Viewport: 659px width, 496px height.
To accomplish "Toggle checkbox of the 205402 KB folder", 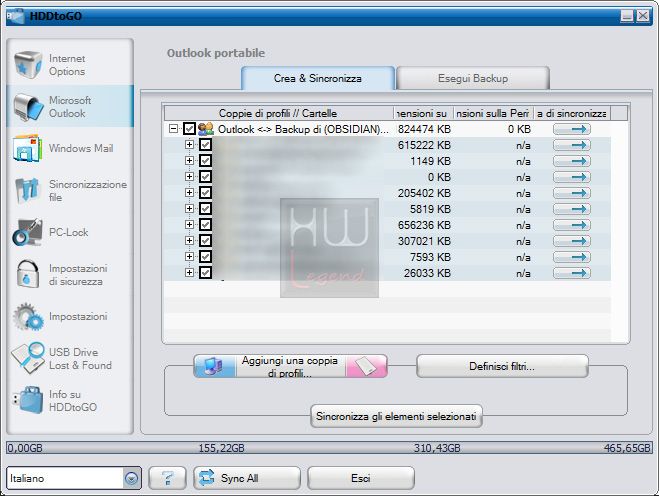I will tap(205, 193).
